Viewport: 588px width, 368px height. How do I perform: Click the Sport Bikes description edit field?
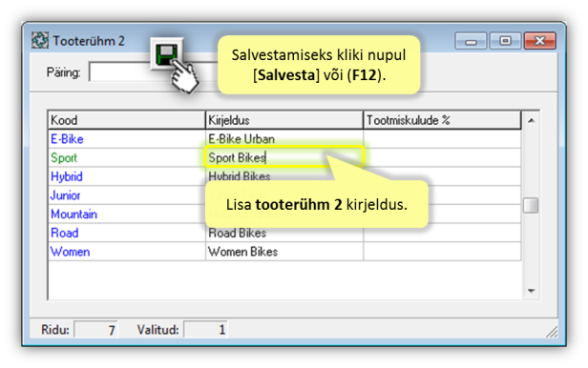283,157
